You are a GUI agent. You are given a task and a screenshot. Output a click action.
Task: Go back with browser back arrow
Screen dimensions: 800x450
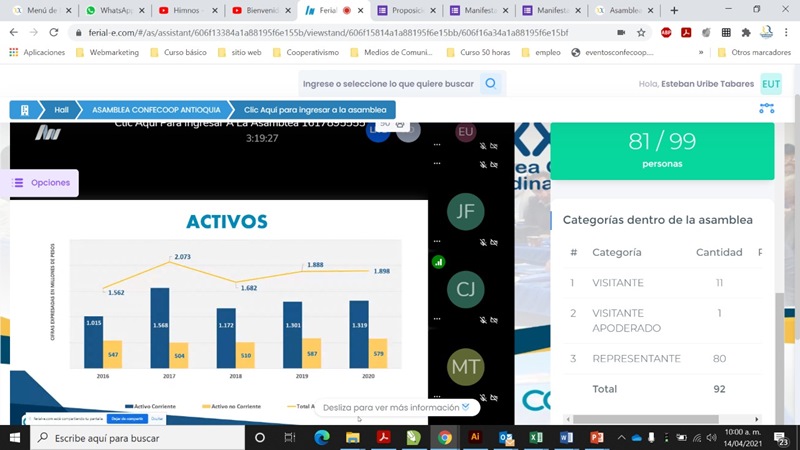14,33
